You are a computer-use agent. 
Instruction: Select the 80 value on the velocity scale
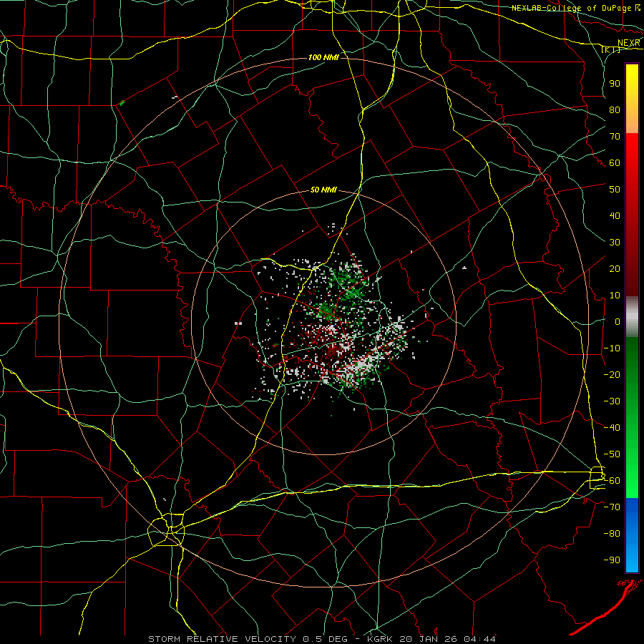pos(615,109)
